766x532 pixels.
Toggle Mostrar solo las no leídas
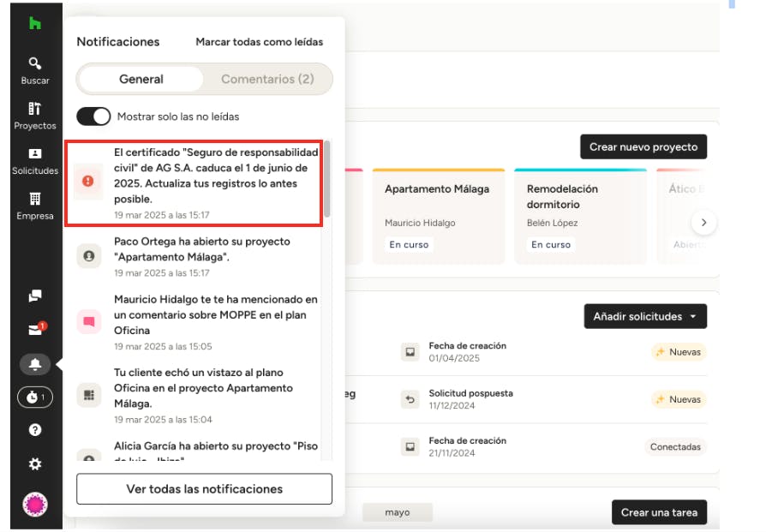tap(94, 117)
